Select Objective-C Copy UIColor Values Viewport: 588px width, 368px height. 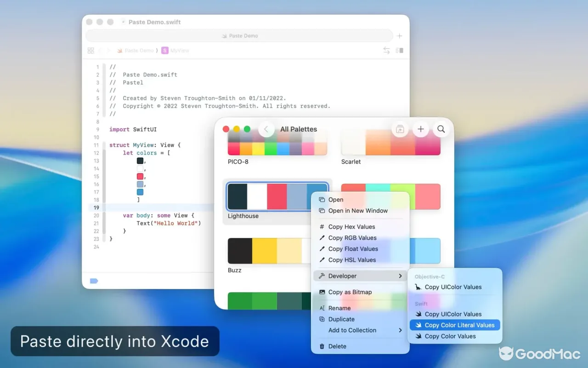point(455,287)
